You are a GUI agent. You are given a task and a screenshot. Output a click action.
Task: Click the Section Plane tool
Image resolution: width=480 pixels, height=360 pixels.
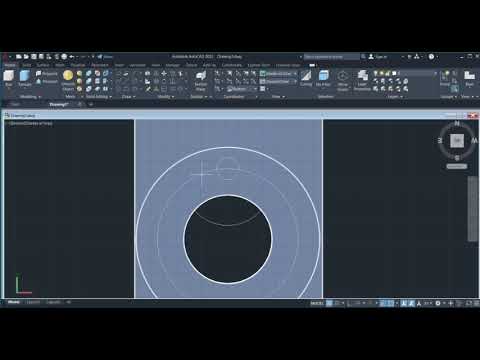coord(200,81)
